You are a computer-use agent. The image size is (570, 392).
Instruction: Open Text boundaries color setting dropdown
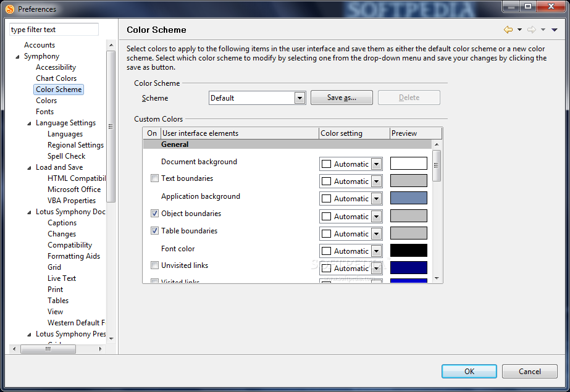pos(377,181)
